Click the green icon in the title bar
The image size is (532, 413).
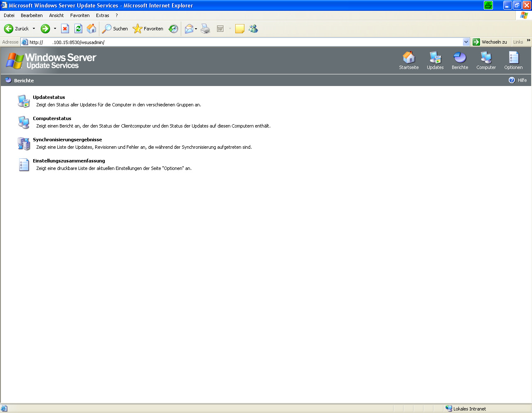pos(488,5)
